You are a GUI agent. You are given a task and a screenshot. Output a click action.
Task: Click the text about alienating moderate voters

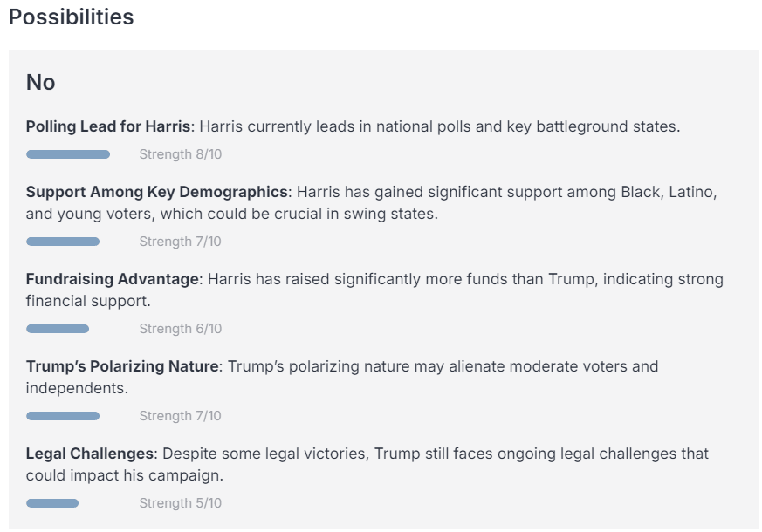[443, 366]
